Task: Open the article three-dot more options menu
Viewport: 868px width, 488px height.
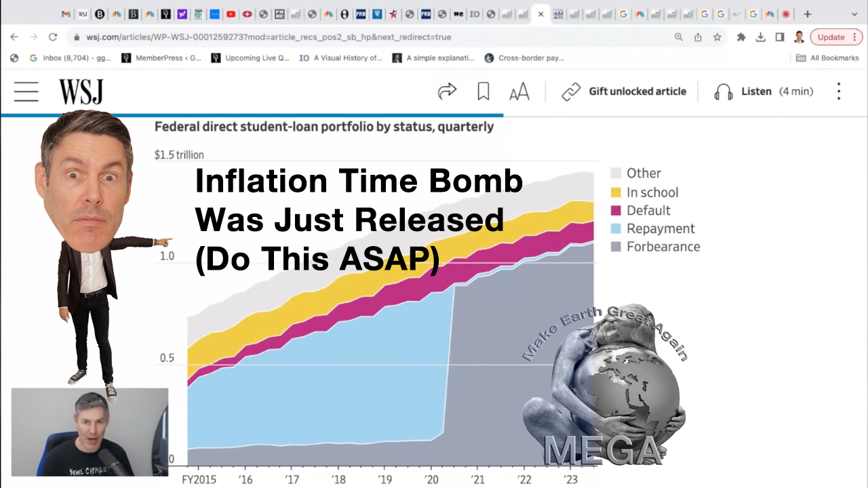Action: pos(839,91)
